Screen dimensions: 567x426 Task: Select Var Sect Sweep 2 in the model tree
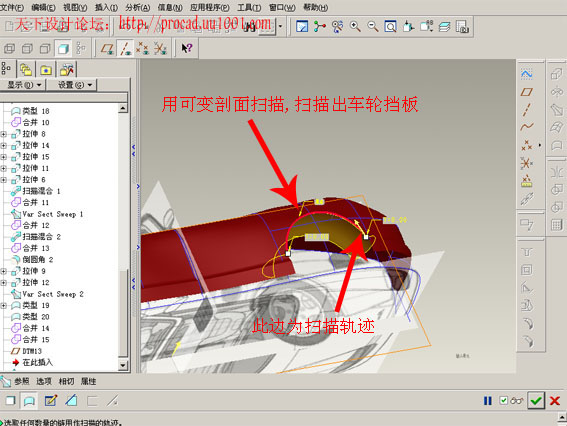pyautogui.click(x=53, y=294)
